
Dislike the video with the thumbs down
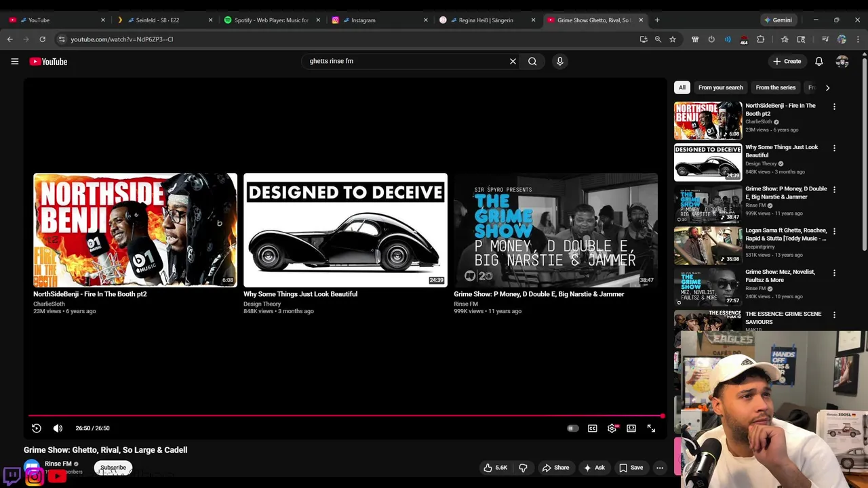523,468
